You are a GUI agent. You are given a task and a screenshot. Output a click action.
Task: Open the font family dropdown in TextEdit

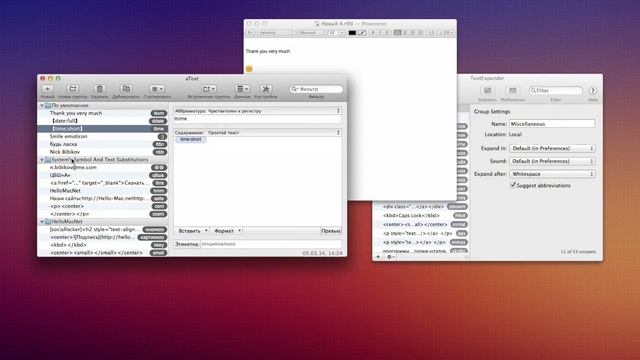276,33
